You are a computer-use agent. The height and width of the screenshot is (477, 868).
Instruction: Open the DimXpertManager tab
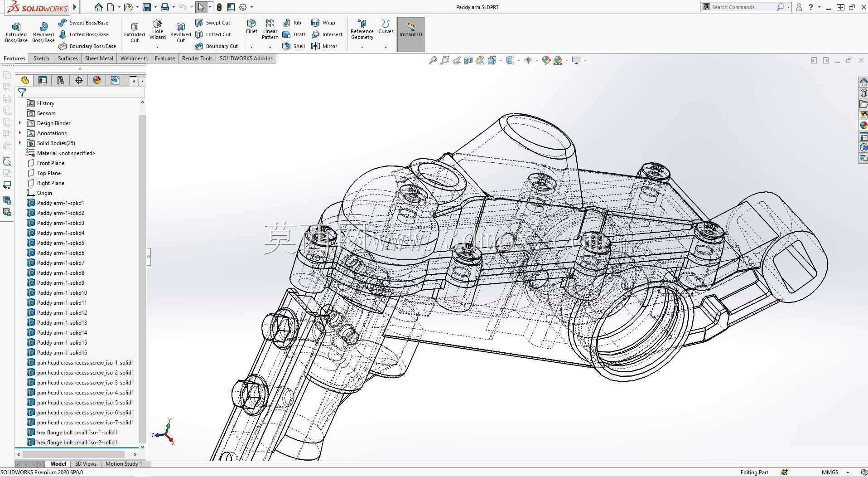point(79,80)
